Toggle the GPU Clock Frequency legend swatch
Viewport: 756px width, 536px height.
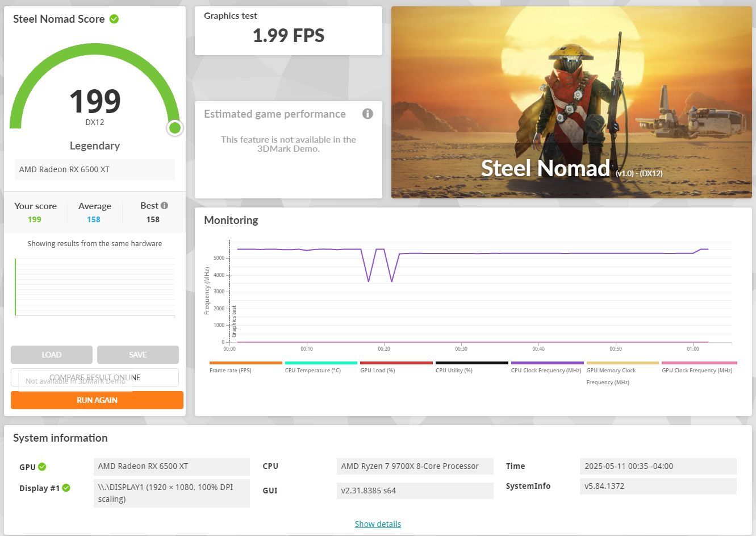tap(699, 363)
